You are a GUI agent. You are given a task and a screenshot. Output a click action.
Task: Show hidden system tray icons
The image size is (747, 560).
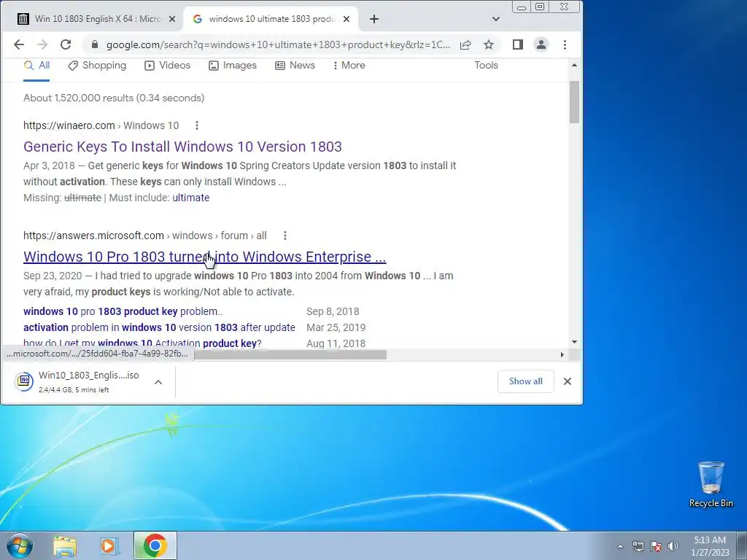[620, 546]
